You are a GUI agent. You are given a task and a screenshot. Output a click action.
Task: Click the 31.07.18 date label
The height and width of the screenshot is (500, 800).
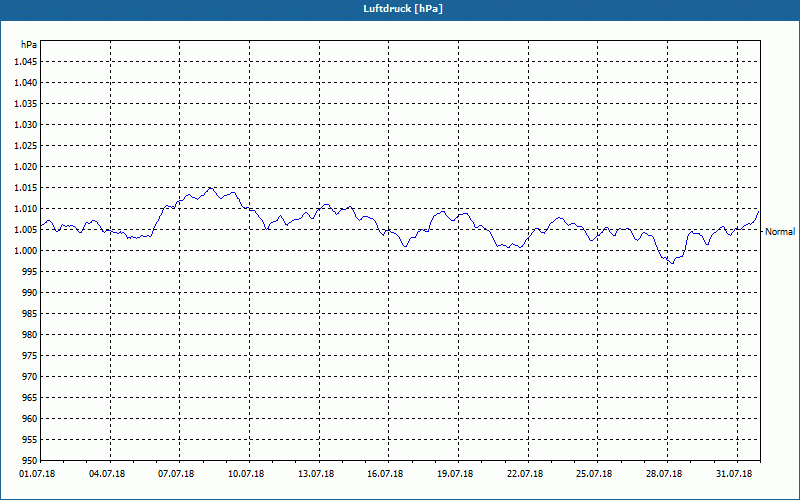pos(734,474)
